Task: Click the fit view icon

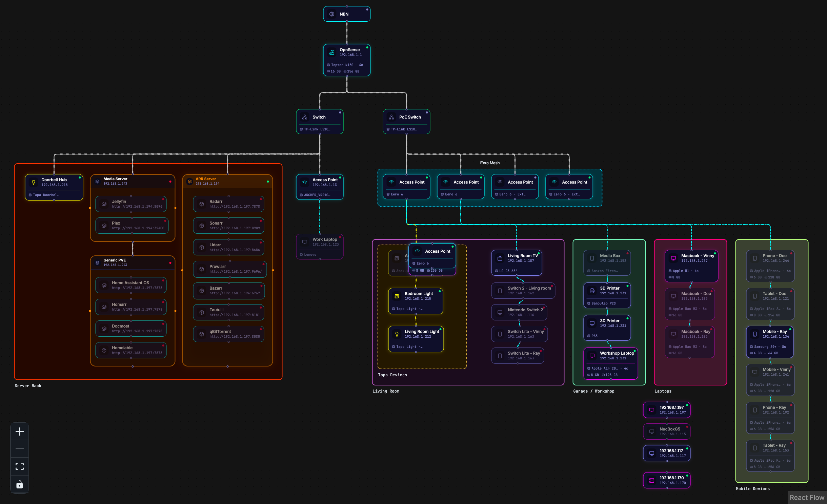Action: (20, 467)
